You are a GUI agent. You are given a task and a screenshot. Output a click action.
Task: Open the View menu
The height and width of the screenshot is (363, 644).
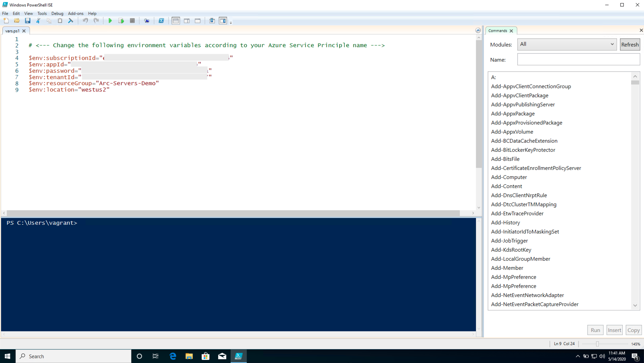pos(28,13)
